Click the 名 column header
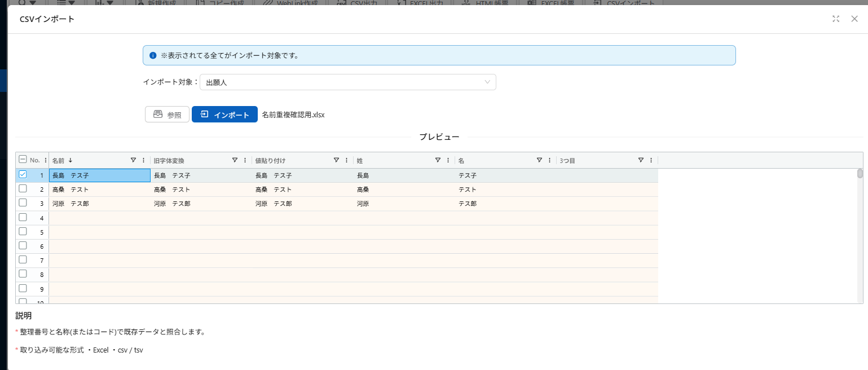 click(461, 161)
